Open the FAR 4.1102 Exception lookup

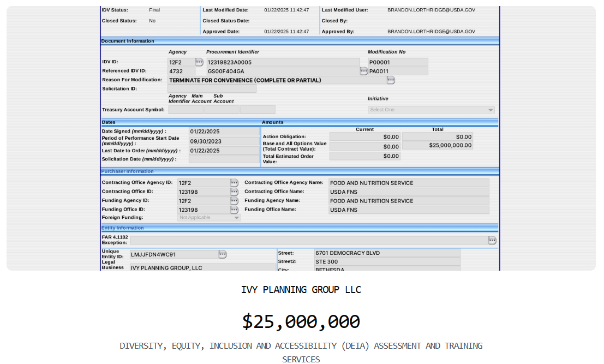pos(492,240)
